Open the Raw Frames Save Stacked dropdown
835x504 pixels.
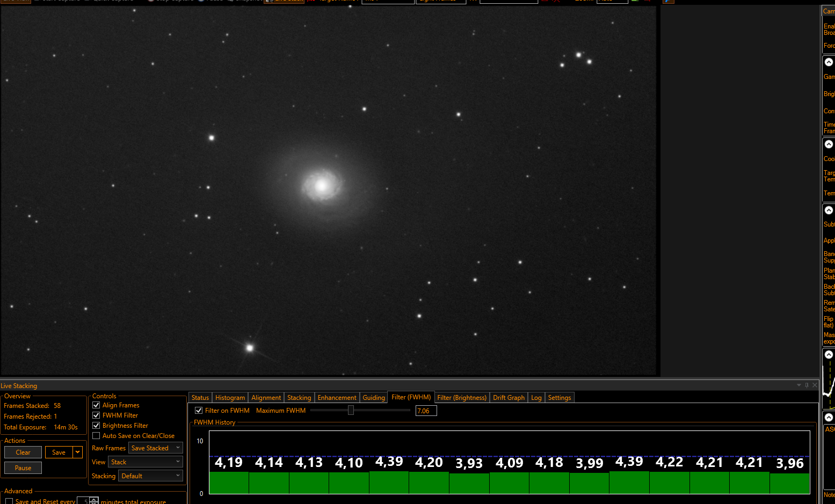click(x=156, y=448)
